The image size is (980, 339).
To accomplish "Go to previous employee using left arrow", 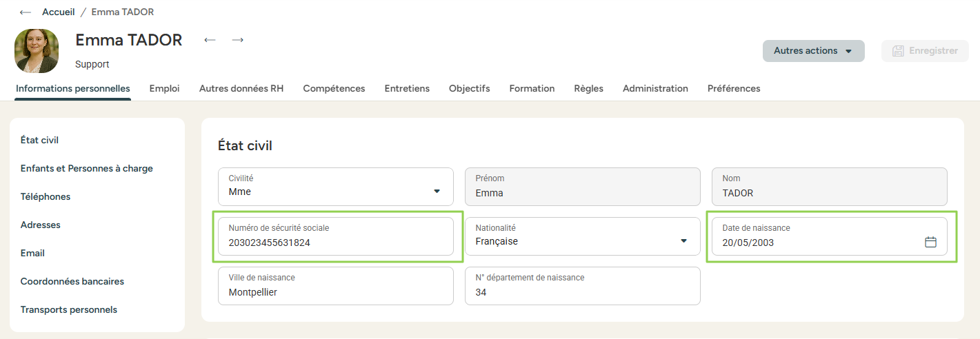I will (210, 40).
